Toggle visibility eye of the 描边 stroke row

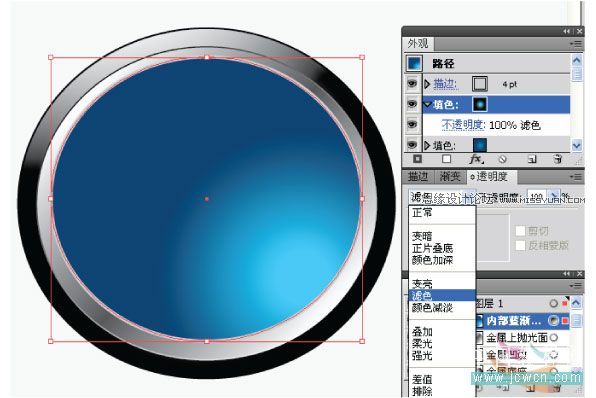(x=412, y=84)
